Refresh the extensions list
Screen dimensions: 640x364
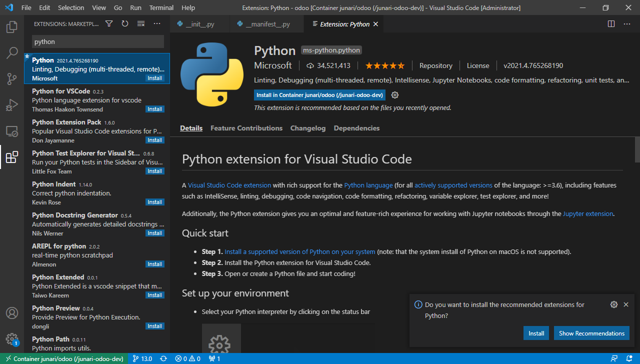pos(125,24)
